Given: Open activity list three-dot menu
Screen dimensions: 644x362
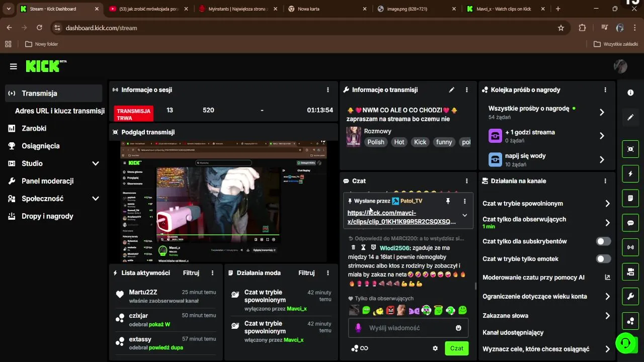Looking at the screenshot, I should click(212, 273).
